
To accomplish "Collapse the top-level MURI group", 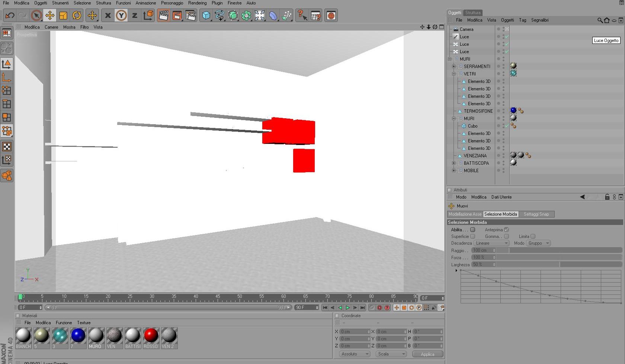I will pyautogui.click(x=449, y=59).
